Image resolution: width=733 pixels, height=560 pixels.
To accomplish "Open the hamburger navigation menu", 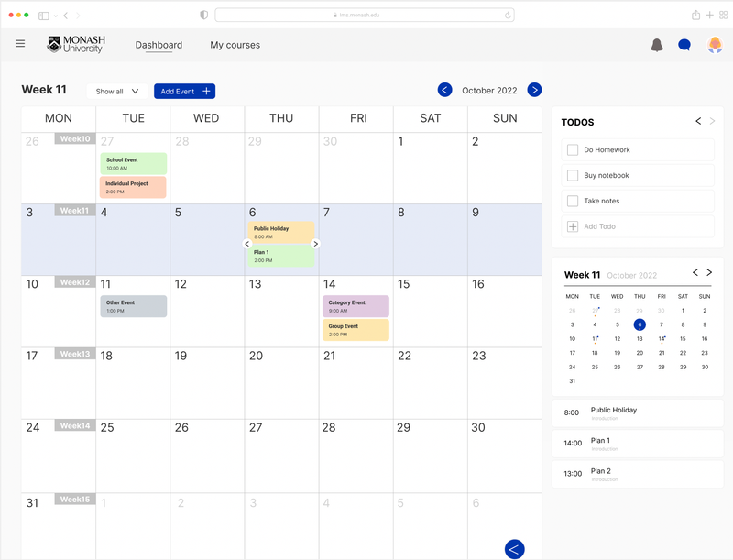I will [x=20, y=43].
